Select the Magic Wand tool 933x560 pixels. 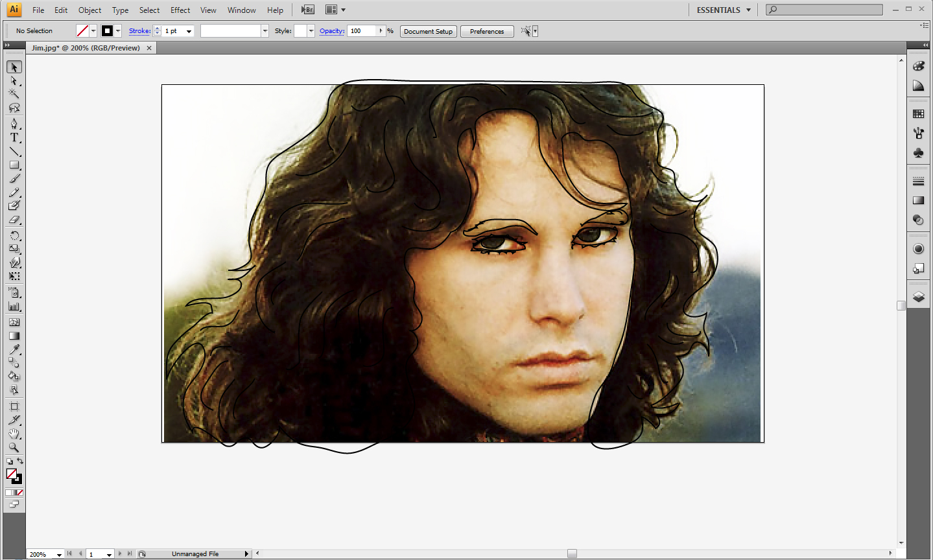pyautogui.click(x=14, y=94)
